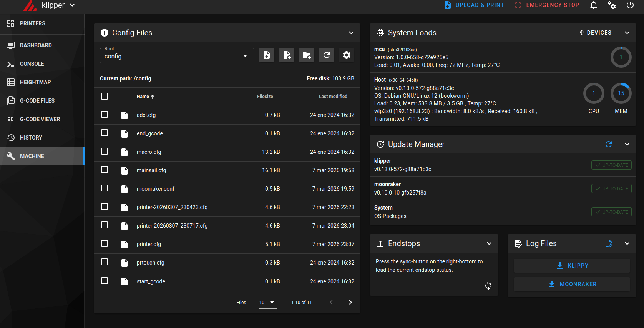Screen dimensions: 644x328
Task: Click the create new folder icon
Action: tap(306, 55)
